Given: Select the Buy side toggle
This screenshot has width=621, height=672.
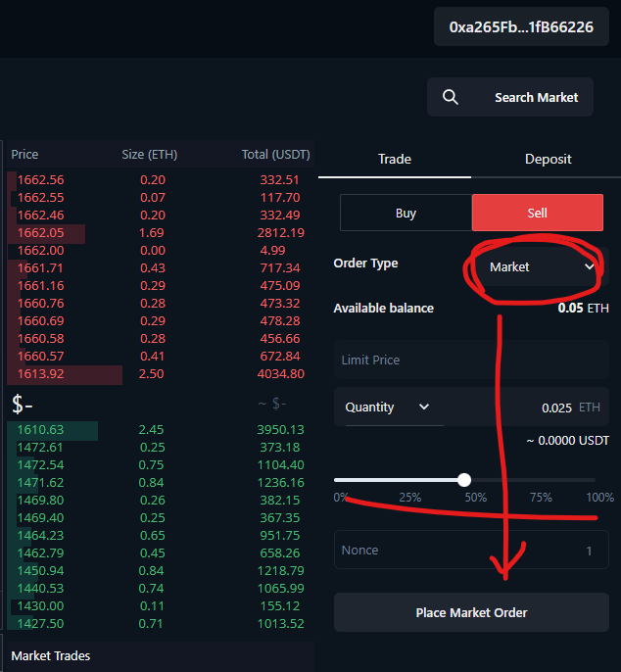Looking at the screenshot, I should (406, 213).
